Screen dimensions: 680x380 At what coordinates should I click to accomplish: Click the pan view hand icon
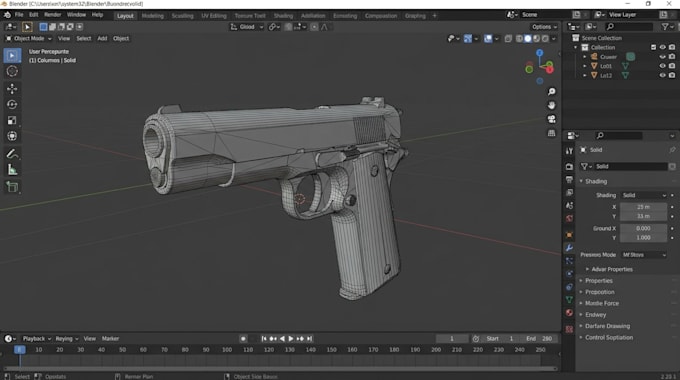(x=551, y=105)
